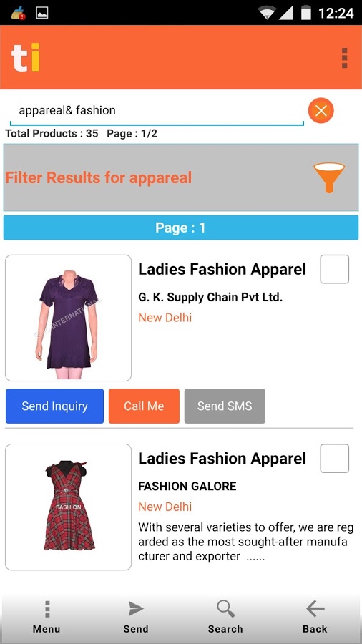Open the picture notification icon in status bar

[42, 13]
